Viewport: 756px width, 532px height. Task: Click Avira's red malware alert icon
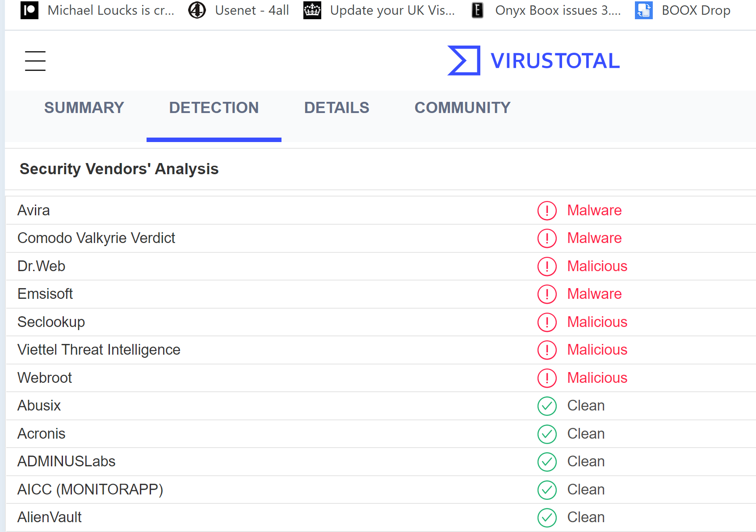click(547, 211)
